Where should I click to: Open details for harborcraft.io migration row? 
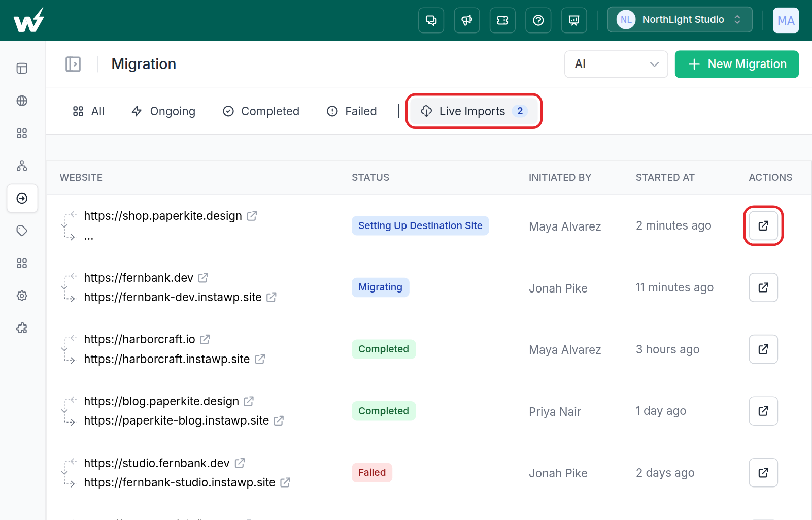pyautogui.click(x=763, y=349)
